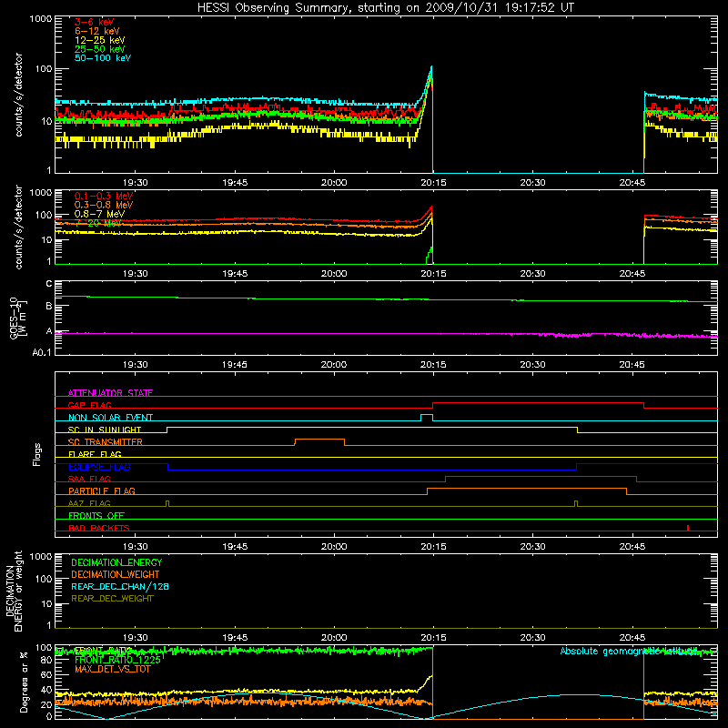728x728 pixels.
Task: Click the REAR_DEC_CHAN/128 legend label
Action: coord(120,586)
